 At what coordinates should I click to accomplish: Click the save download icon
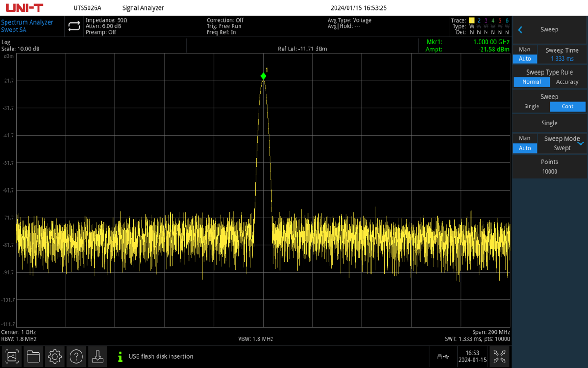point(97,356)
